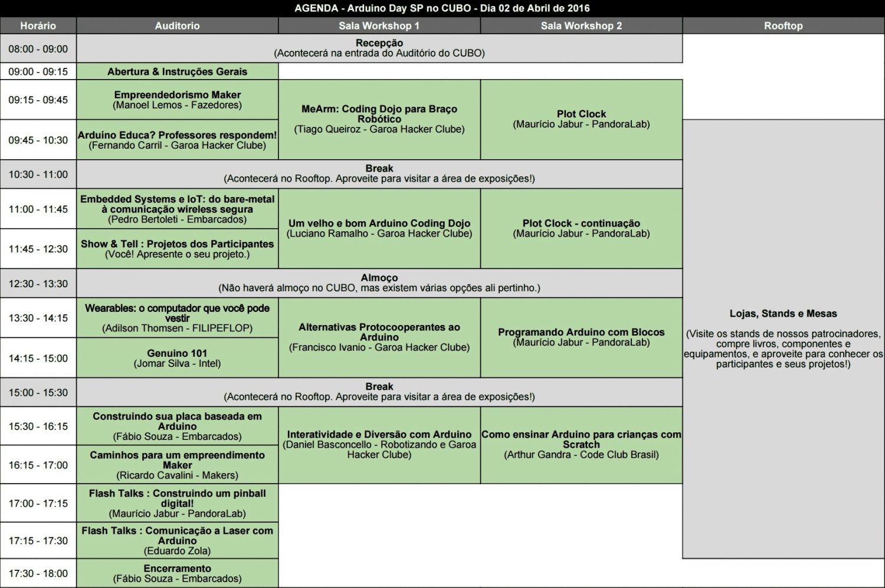Click the Auditorio column header
885x588 pixels.
177,26
